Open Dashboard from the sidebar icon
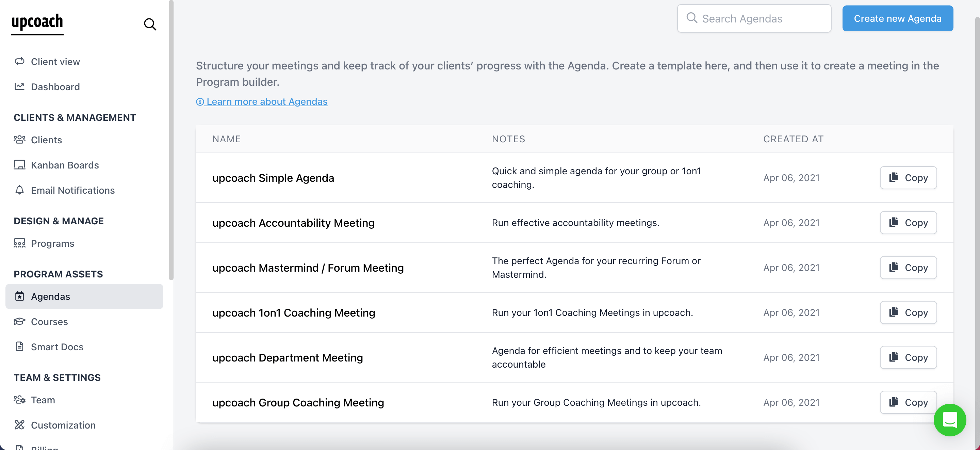The image size is (980, 450). (x=20, y=86)
